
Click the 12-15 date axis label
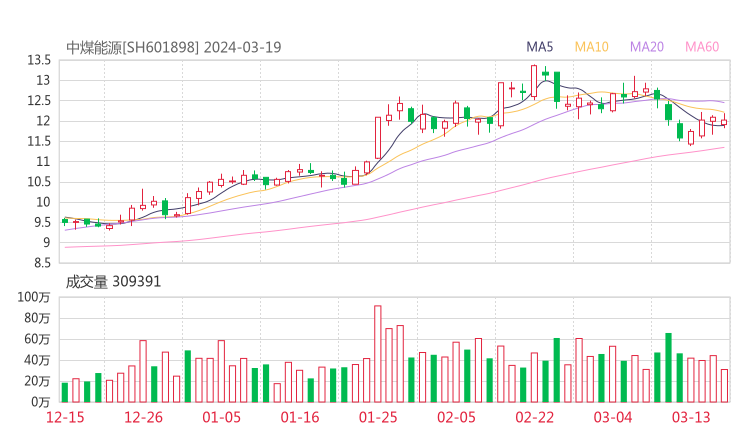click(65, 417)
